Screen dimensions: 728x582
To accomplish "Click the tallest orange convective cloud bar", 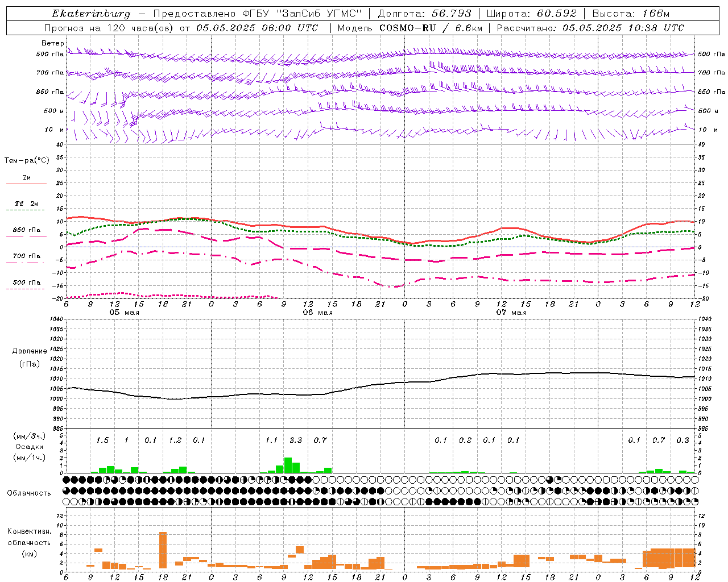I will [163, 550].
